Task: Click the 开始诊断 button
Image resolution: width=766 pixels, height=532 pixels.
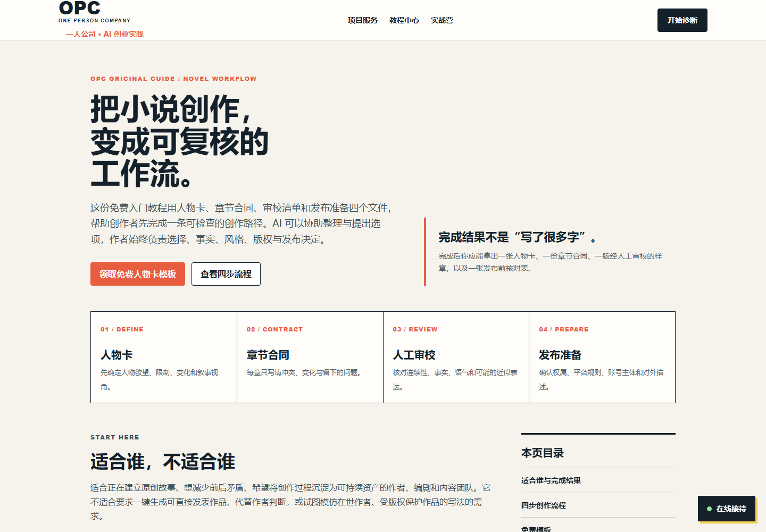Action: [682, 20]
